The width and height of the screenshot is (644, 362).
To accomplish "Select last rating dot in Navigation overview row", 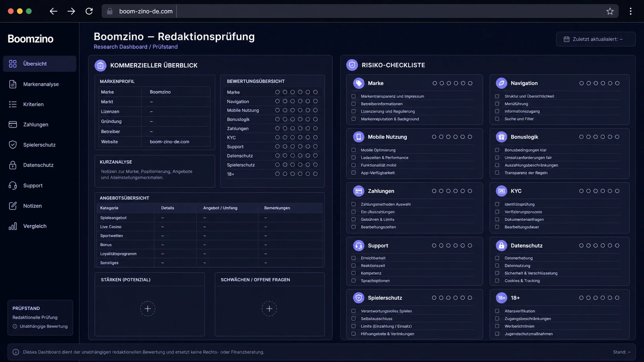I will [x=315, y=101].
